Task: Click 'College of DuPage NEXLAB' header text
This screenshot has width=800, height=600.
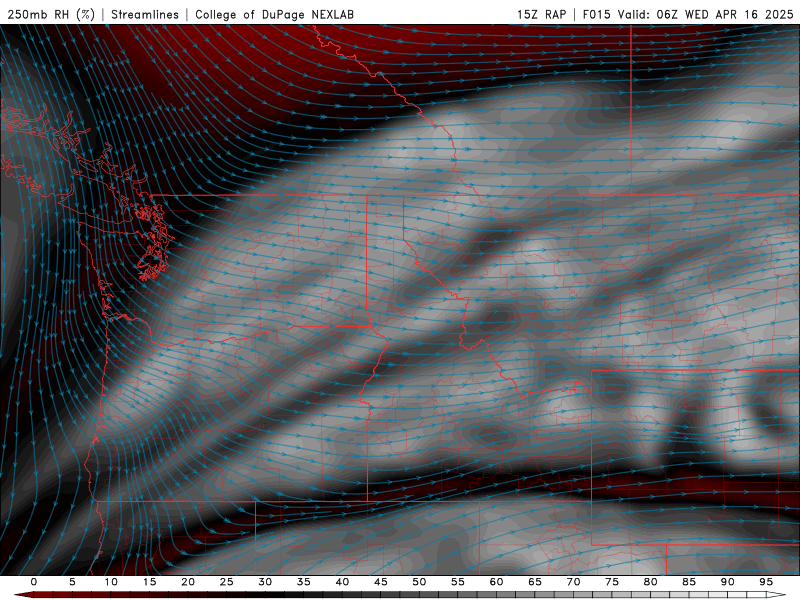Action: point(274,14)
